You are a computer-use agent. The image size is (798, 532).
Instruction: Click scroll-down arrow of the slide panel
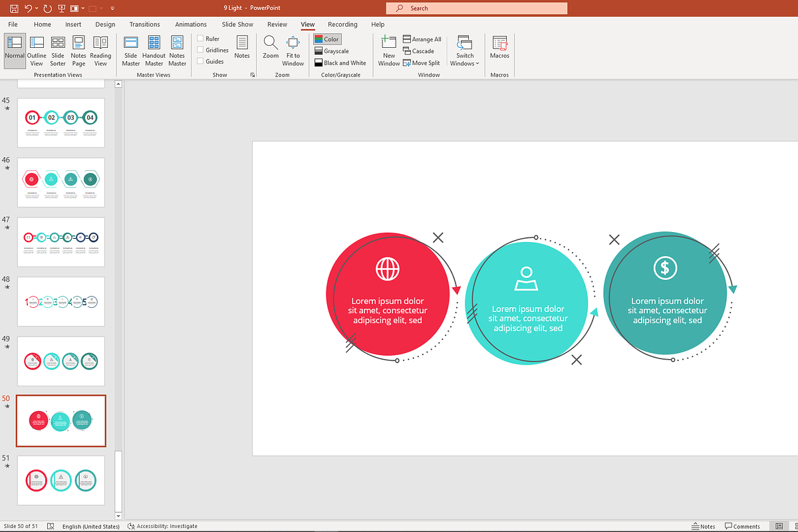pyautogui.click(x=118, y=515)
